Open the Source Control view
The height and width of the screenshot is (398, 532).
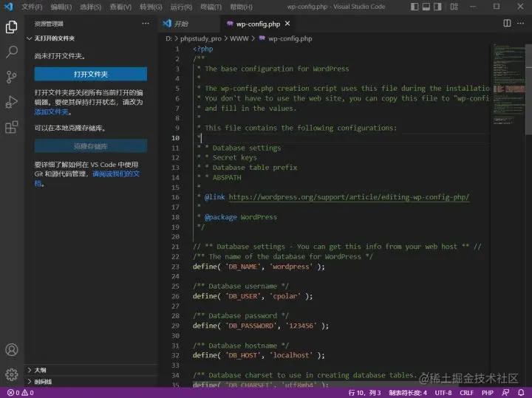pyautogui.click(x=12, y=77)
